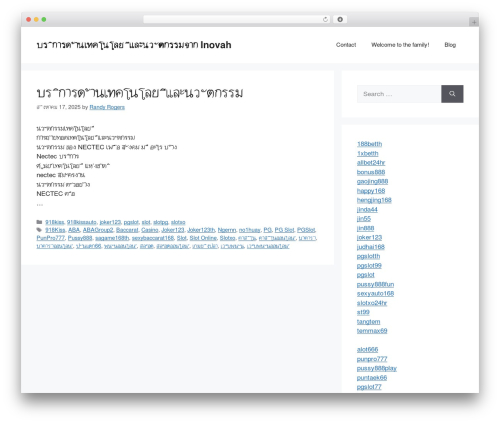Open the 1xbetth sidebar link
500x423 pixels.
[x=368, y=153]
